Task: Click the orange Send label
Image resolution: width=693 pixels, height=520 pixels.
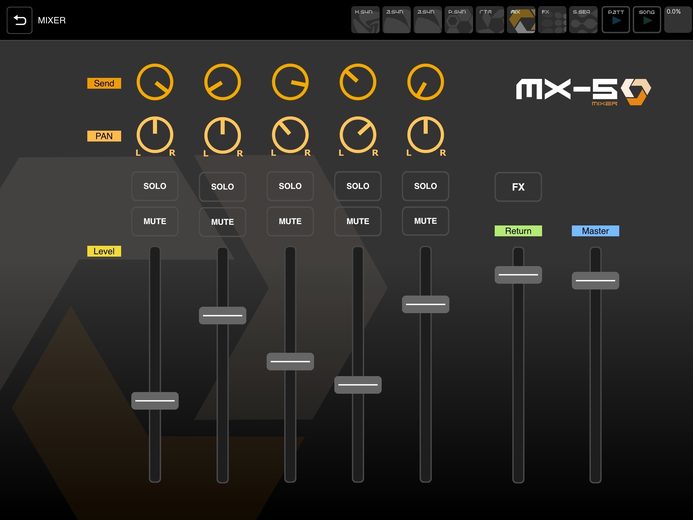Action: click(x=104, y=84)
